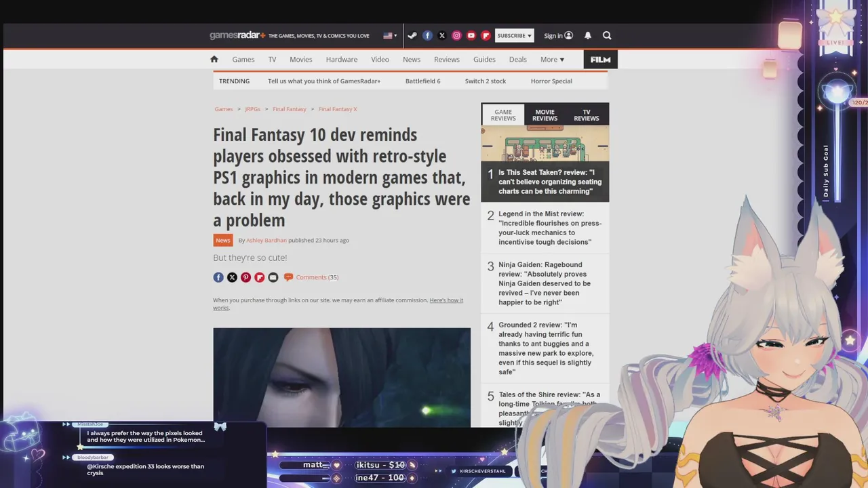Open the Instagram icon in the header

coord(456,35)
